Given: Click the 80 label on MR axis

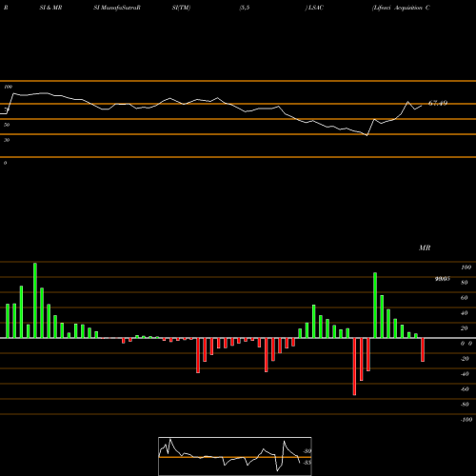Looking at the screenshot, I should tap(465, 283).
